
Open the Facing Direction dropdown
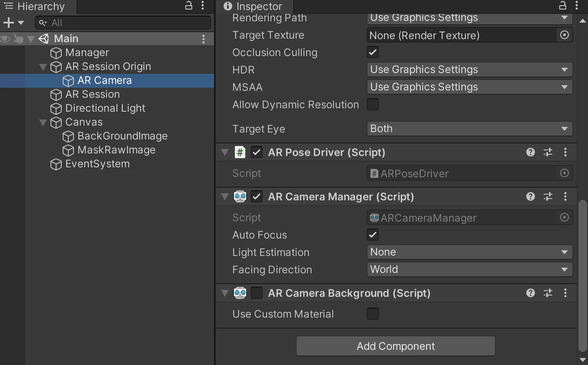[469, 269]
